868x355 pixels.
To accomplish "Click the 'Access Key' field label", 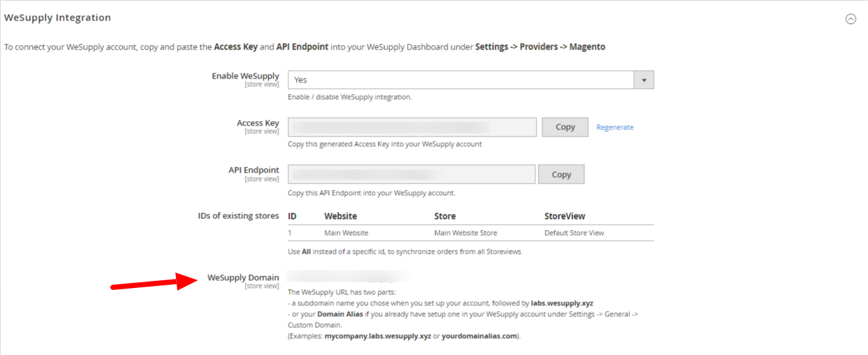I will 258,123.
